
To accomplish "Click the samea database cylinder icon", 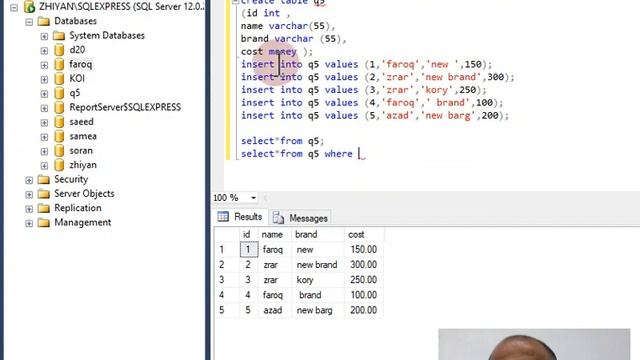I will [x=59, y=136].
